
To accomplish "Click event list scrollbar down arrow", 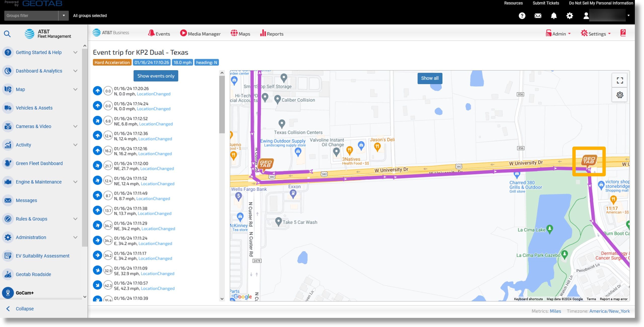I will (x=222, y=299).
